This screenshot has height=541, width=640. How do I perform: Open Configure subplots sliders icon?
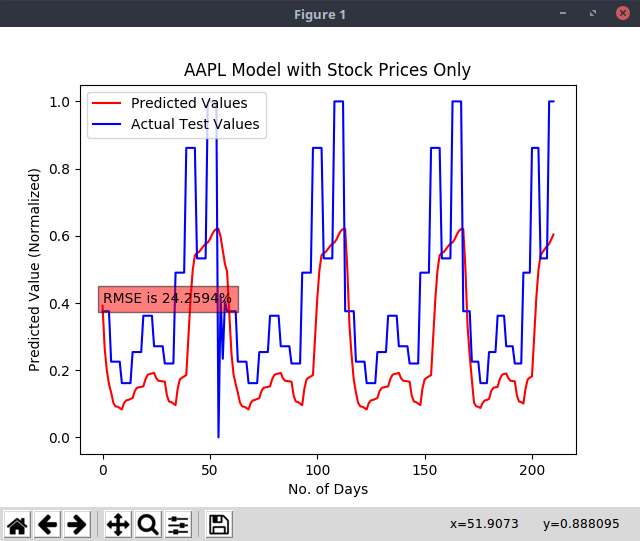coord(178,524)
